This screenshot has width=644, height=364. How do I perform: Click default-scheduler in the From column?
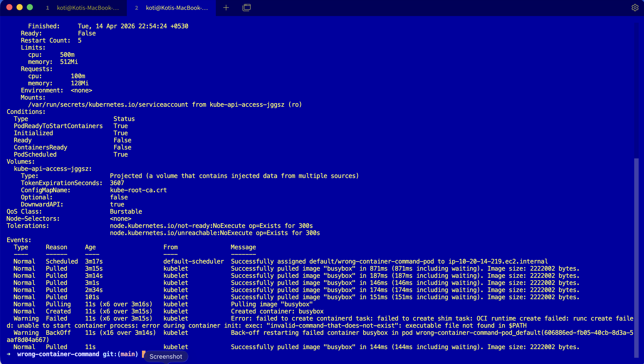pos(194,261)
